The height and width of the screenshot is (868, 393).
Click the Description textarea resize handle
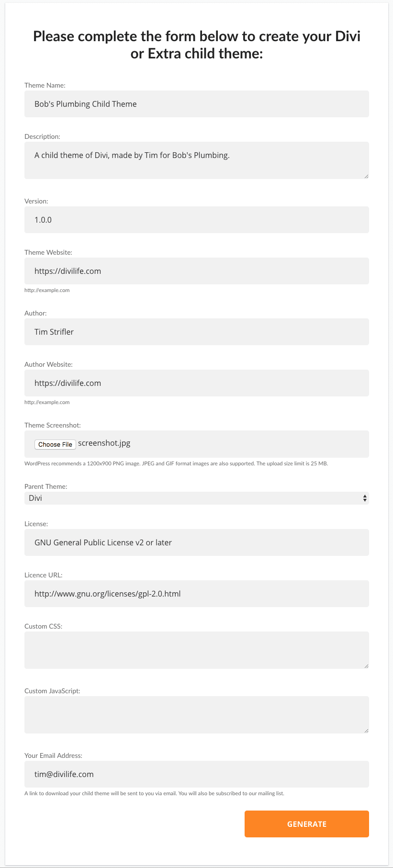click(x=367, y=177)
